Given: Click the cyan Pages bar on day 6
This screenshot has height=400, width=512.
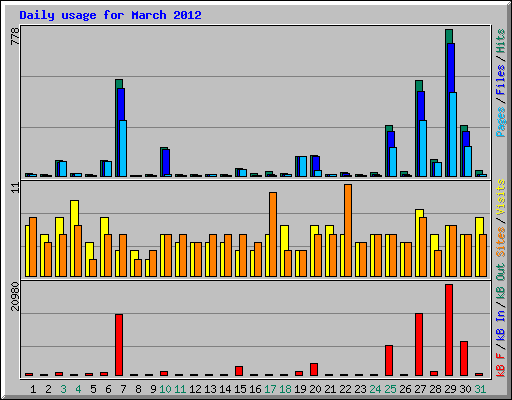Looking at the screenshot, I should pos(108,169).
